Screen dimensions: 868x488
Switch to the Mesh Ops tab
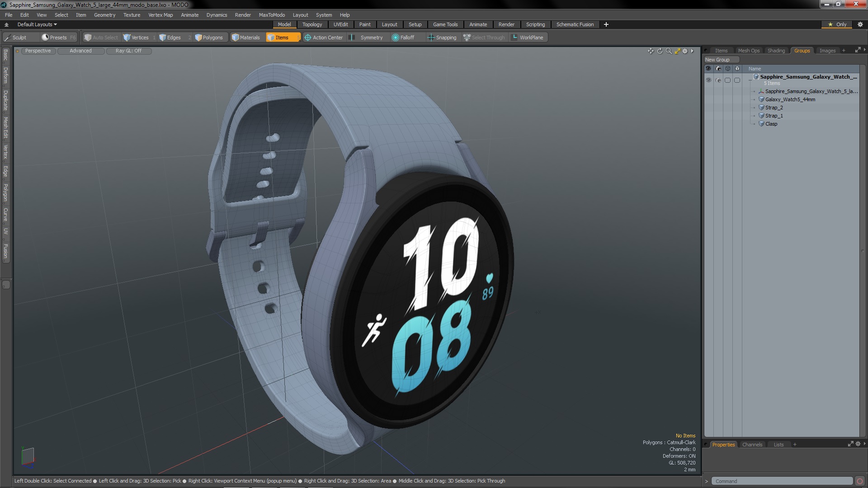coord(749,51)
